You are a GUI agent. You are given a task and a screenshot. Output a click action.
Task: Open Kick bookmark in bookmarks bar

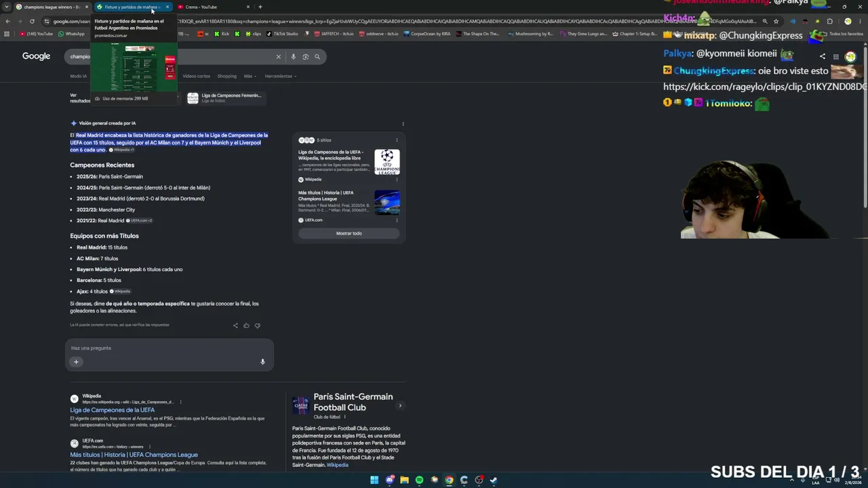(x=222, y=34)
